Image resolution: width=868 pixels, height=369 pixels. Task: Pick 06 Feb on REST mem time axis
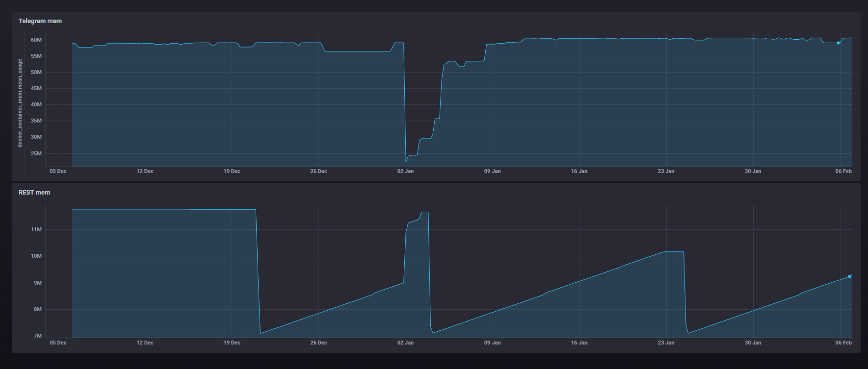click(843, 343)
